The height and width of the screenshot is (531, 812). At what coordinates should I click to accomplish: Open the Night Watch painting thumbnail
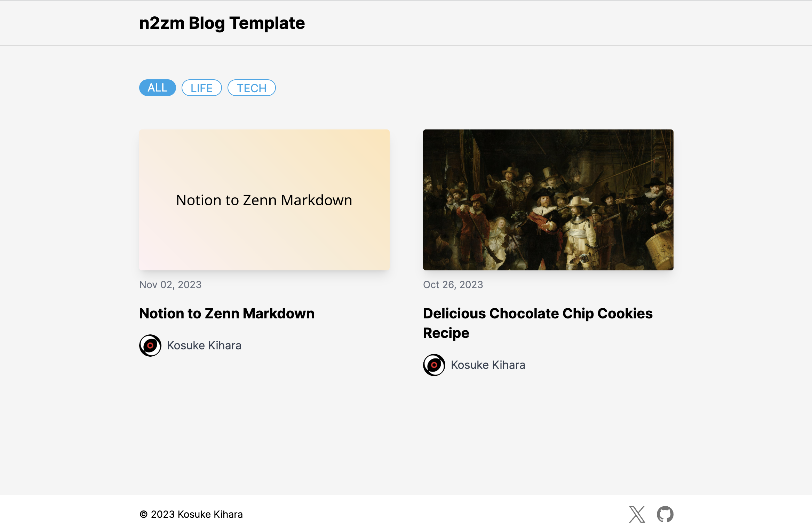[548, 200]
